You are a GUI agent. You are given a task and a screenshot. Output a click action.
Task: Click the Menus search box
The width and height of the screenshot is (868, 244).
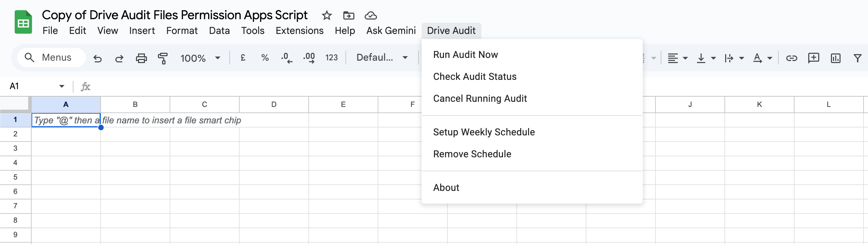point(52,58)
